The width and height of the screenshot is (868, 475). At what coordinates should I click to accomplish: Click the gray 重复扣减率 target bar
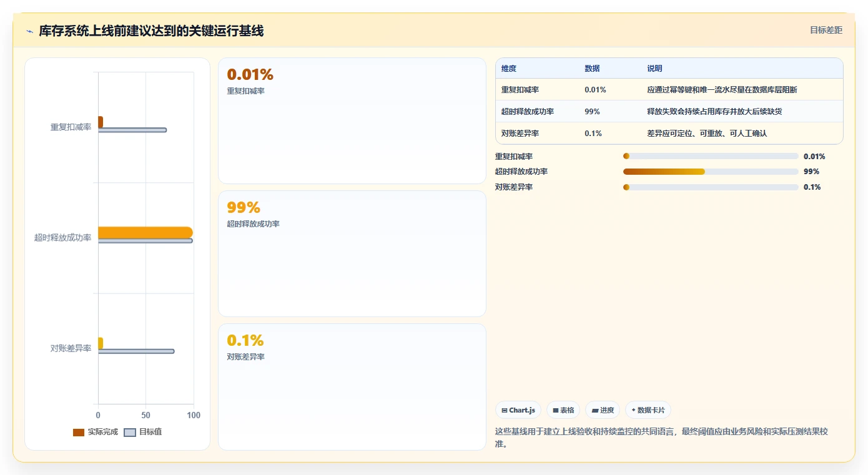pyautogui.click(x=132, y=130)
